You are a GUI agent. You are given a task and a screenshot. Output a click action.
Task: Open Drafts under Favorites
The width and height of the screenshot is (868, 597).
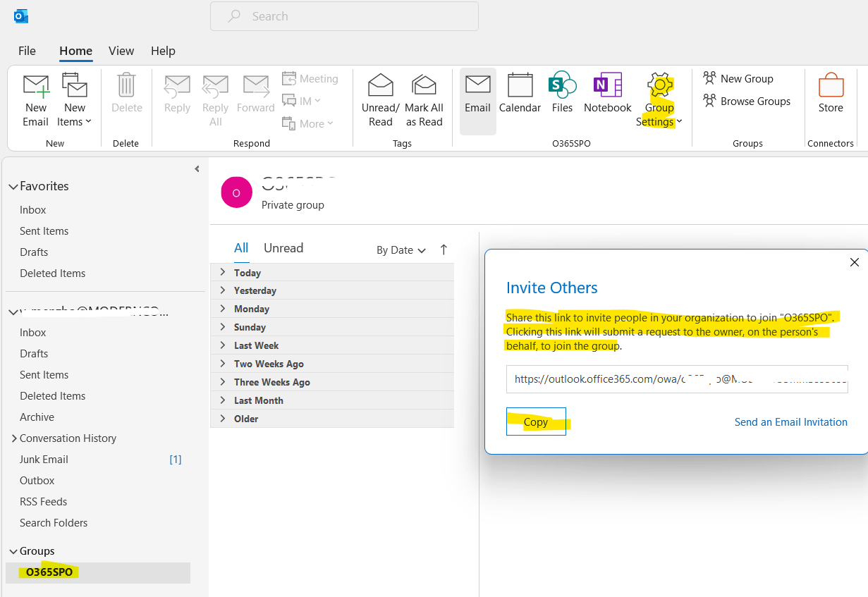coord(34,252)
